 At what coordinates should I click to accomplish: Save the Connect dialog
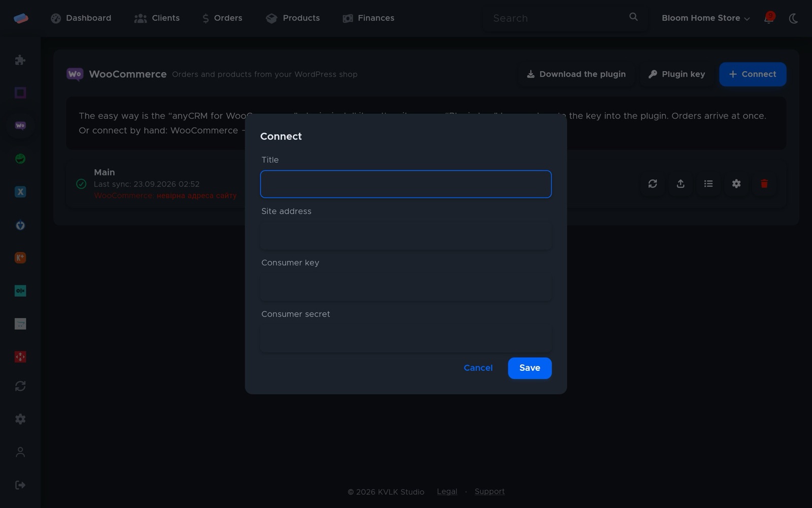click(530, 368)
